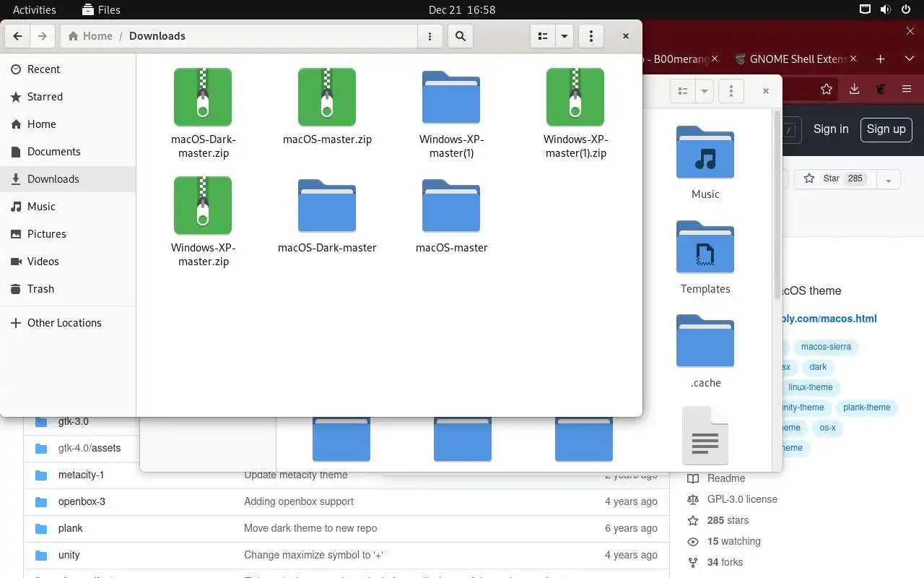The image size is (924, 578).
Task: Open Videos in the sidebar
Action: pyautogui.click(x=68, y=262)
